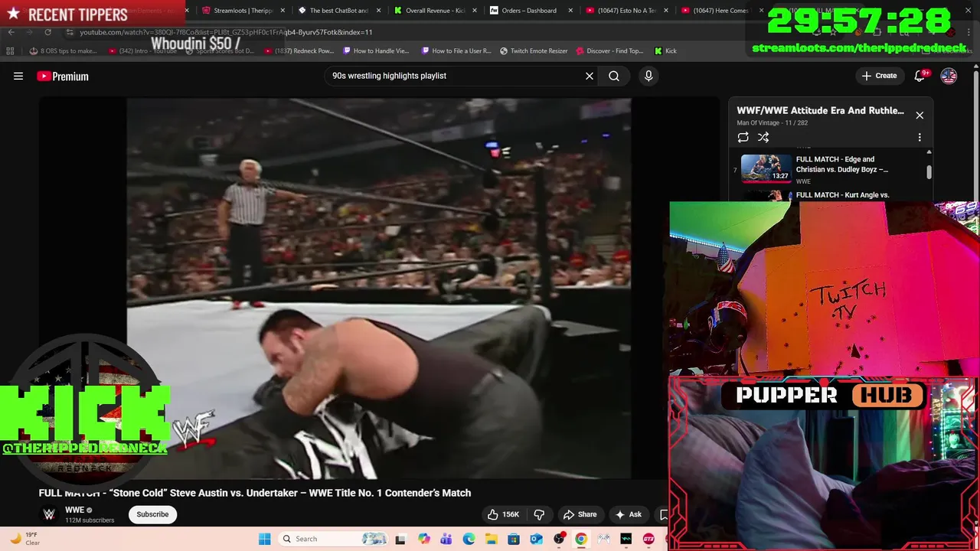Open Microsoft Store from taskbar
This screenshot has height=551, width=980.
pyautogui.click(x=514, y=539)
